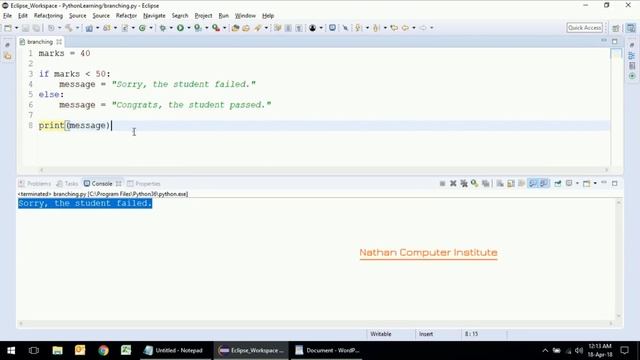This screenshot has width=640, height=360.
Task: Close the branching editor tab
Action: coord(59,42)
